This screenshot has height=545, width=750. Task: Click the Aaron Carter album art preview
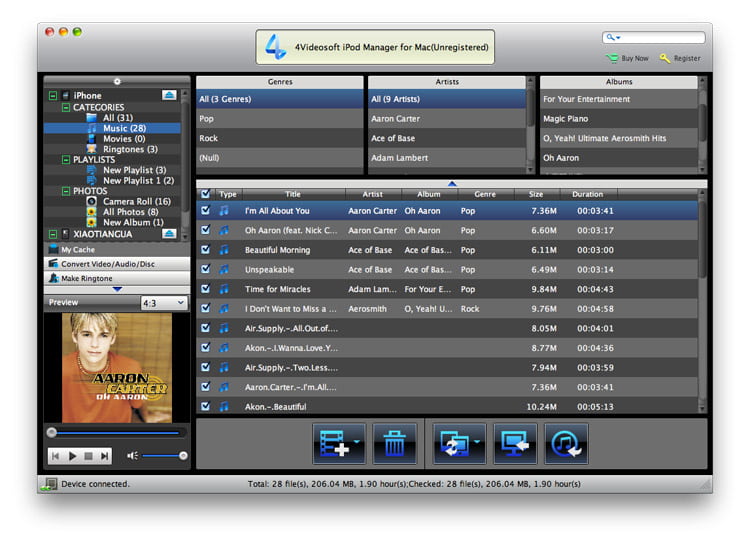117,367
